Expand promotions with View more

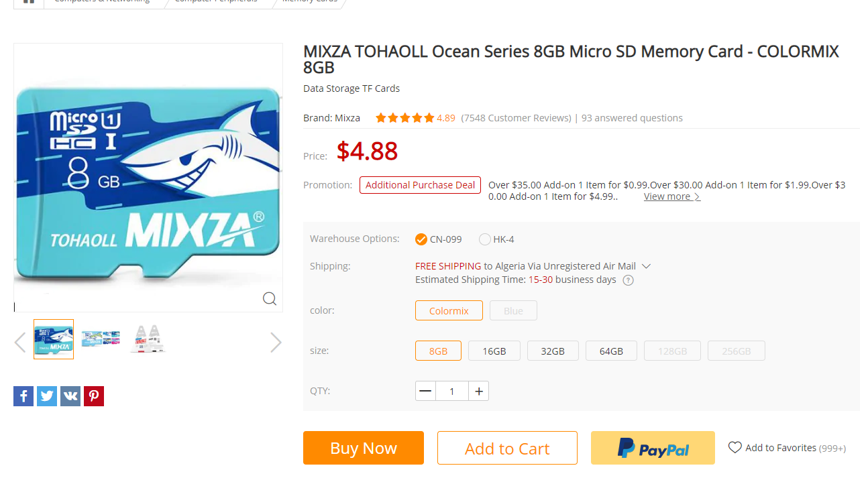click(x=671, y=196)
